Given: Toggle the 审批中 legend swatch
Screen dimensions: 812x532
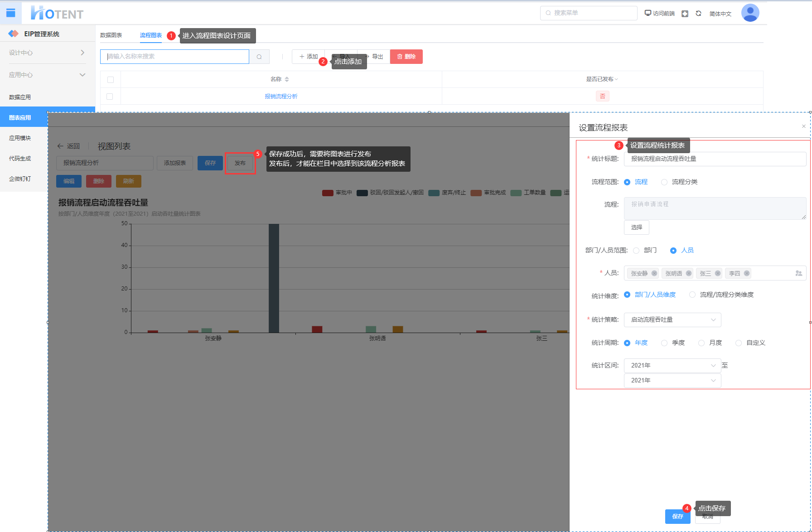Looking at the screenshot, I should (x=328, y=193).
